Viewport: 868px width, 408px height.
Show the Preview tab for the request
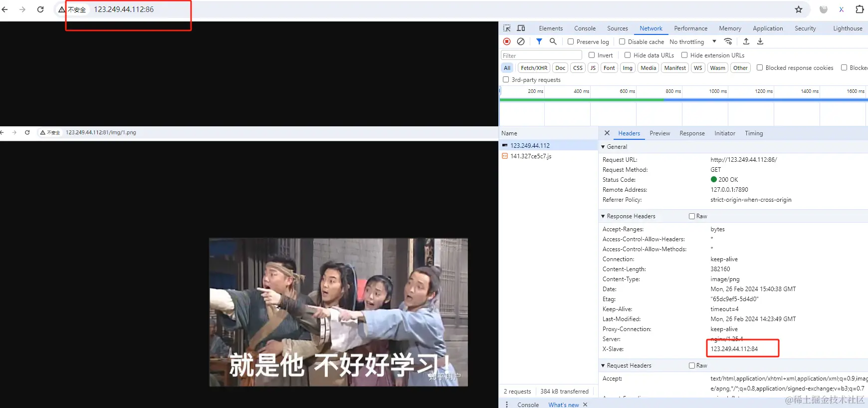pos(659,133)
